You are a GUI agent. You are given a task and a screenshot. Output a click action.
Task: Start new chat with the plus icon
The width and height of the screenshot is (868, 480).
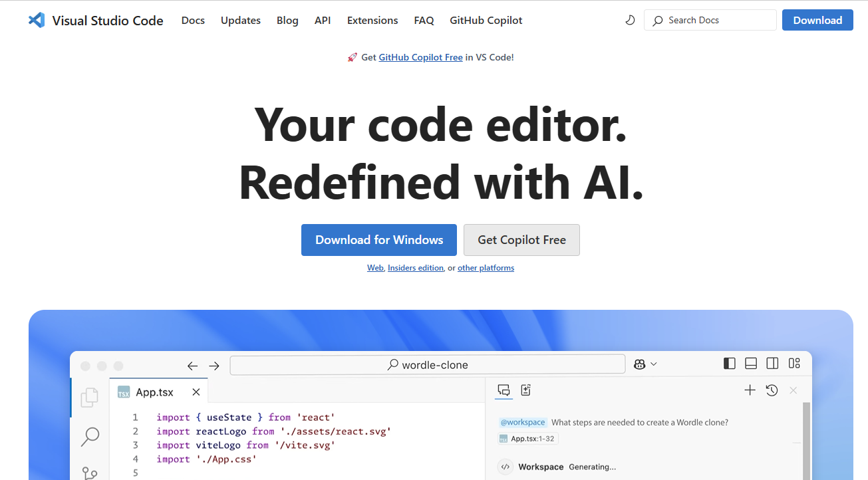pos(750,390)
